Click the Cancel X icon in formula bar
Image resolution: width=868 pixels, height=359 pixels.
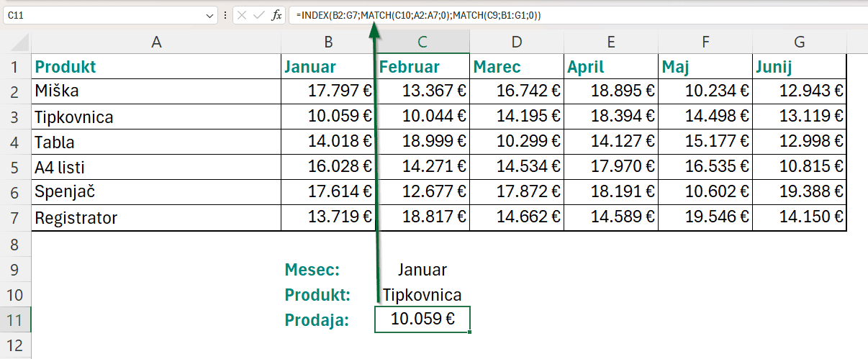point(242,15)
